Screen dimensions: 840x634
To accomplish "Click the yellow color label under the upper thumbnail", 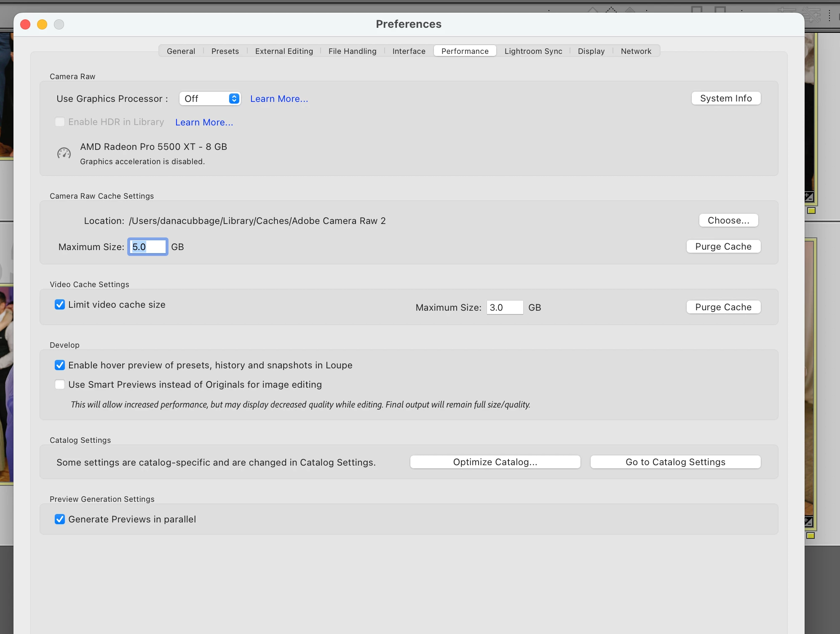I will (811, 210).
